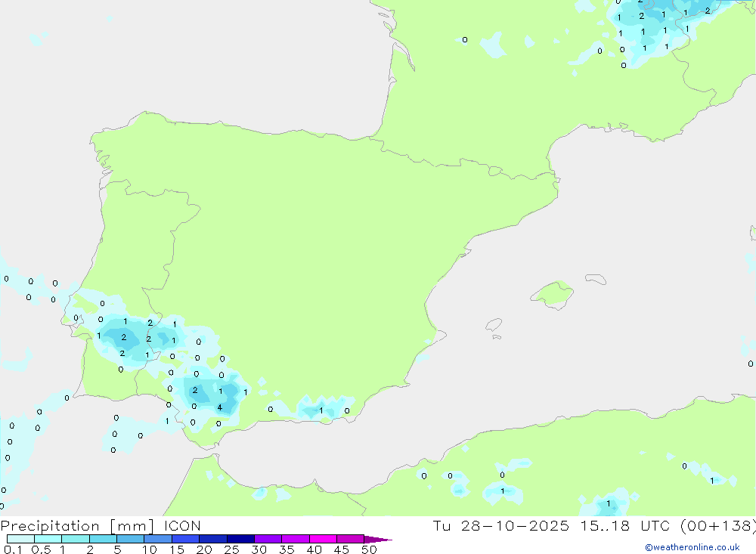Select the 35–40 mm legend swatch

[296, 539]
